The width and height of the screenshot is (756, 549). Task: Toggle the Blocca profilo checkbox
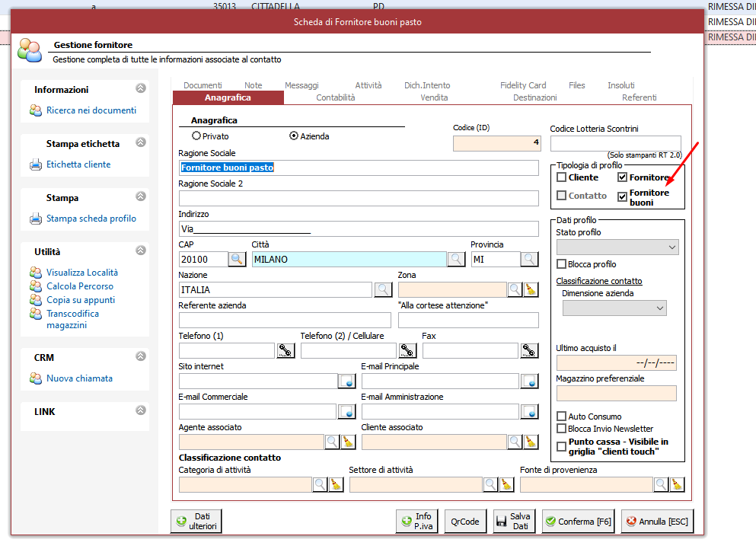(x=562, y=264)
